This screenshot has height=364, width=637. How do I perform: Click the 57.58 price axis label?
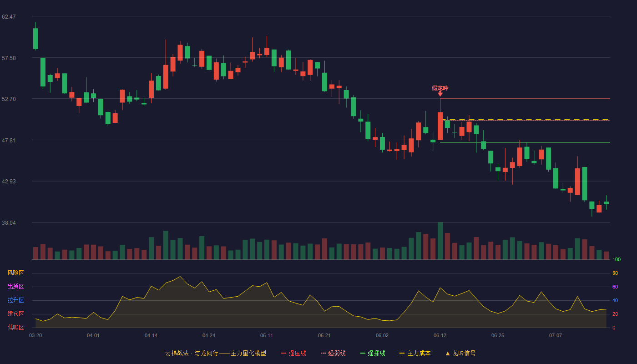[x=9, y=58]
